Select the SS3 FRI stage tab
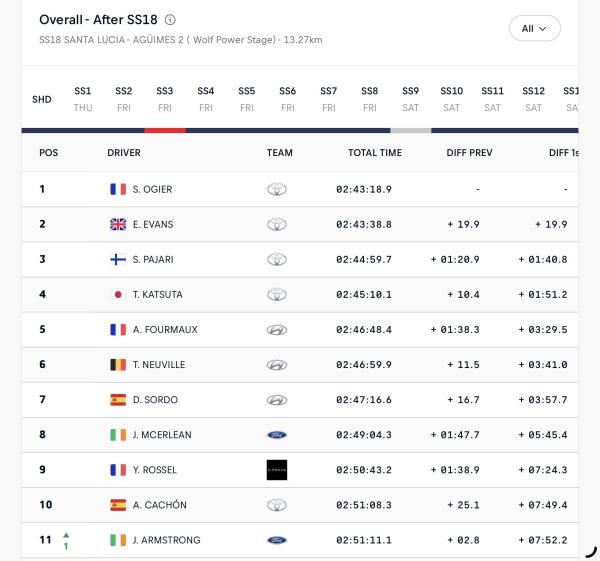Image resolution: width=600 pixels, height=561 pixels. pos(165,99)
